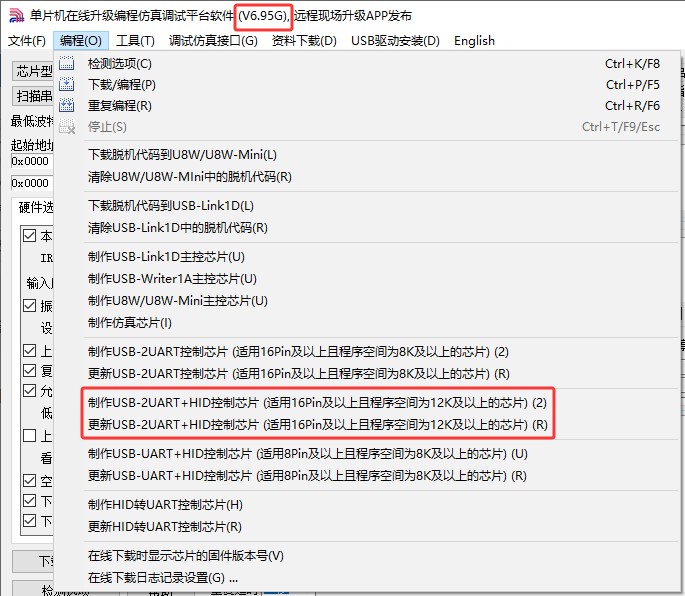This screenshot has height=596, width=685.
Task: Choose 重复编程(R) menu entry
Action: 367,106
